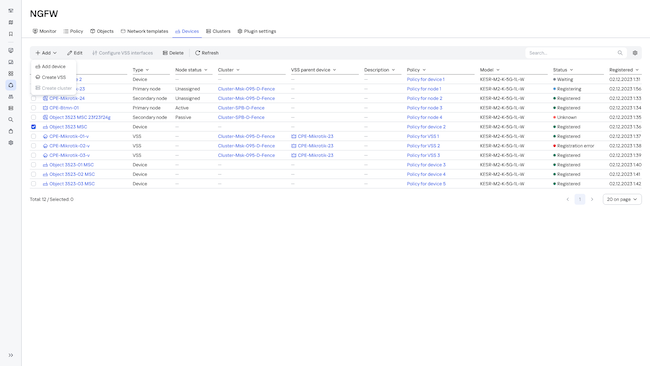Switch to the Plugin settings tab
This screenshot has height=366, width=650.
pyautogui.click(x=257, y=32)
